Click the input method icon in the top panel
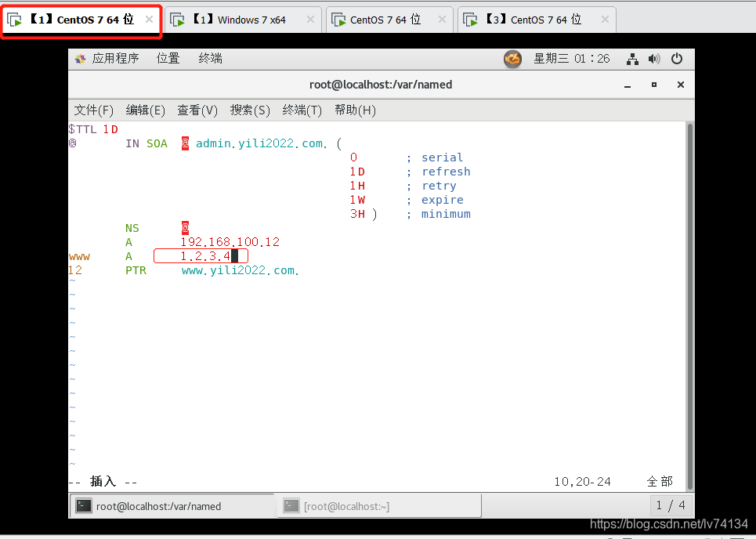 512,60
